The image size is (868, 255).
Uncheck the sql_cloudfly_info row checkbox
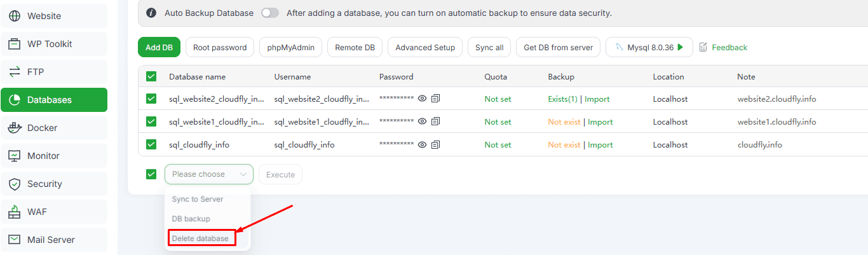(x=151, y=145)
